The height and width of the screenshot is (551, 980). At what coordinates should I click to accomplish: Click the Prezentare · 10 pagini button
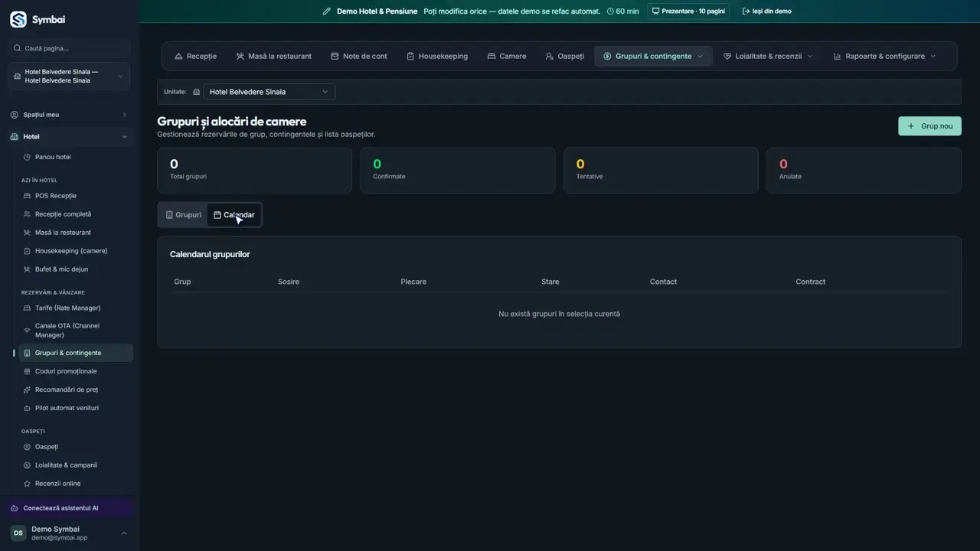[x=688, y=11]
